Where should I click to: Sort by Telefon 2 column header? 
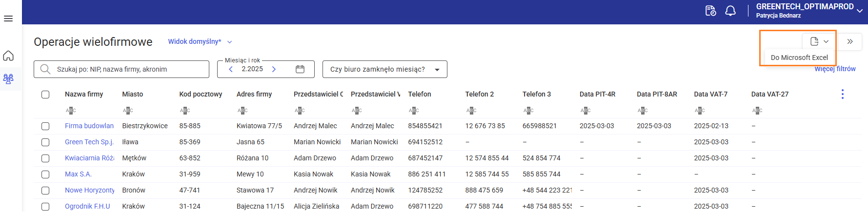(x=480, y=94)
